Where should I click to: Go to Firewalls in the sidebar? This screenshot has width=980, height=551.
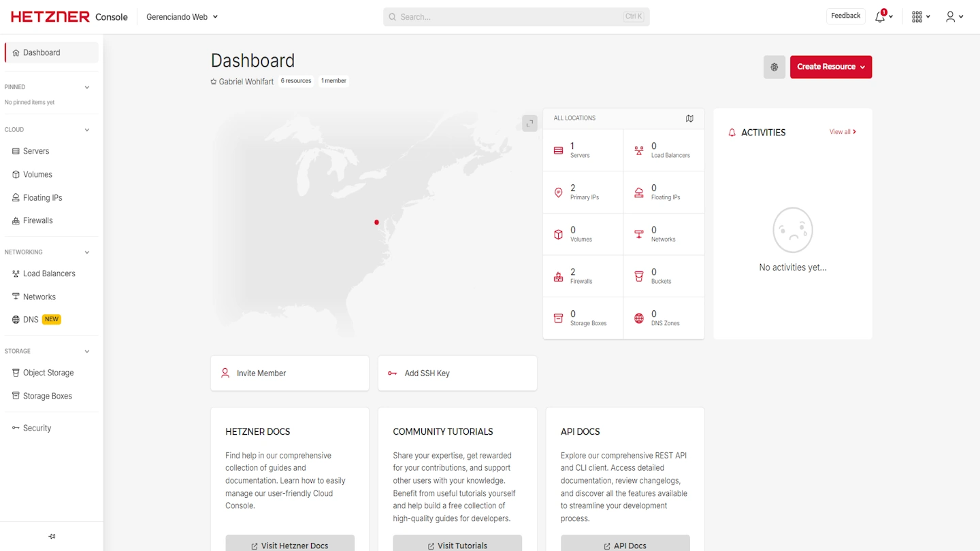pos(37,220)
